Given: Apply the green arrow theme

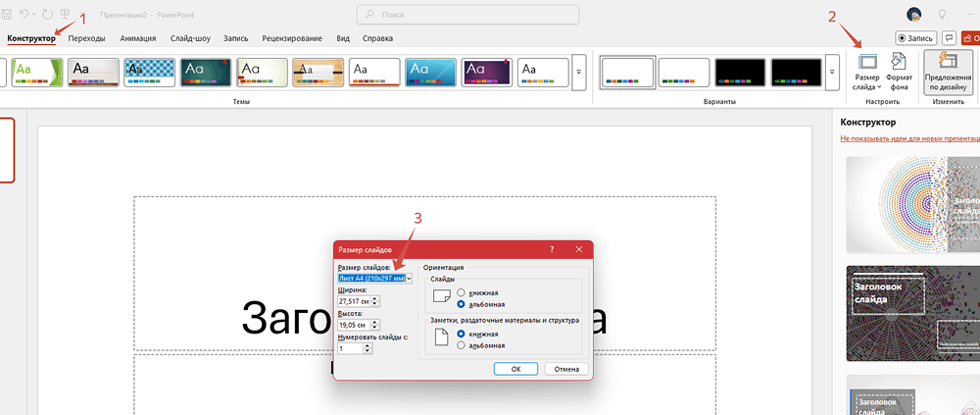Looking at the screenshot, I should (x=37, y=73).
